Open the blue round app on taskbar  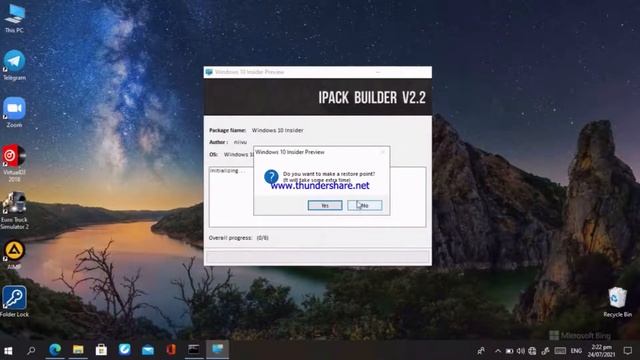(124, 350)
